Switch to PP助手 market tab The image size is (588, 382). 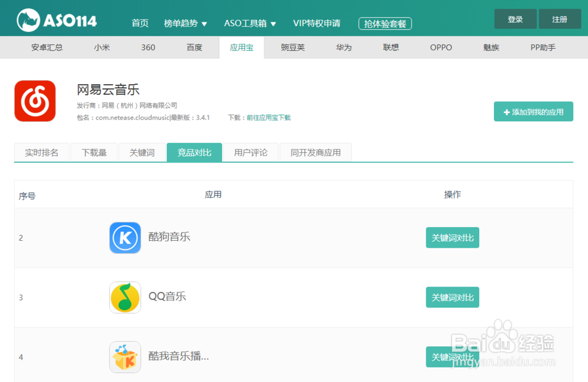point(543,47)
